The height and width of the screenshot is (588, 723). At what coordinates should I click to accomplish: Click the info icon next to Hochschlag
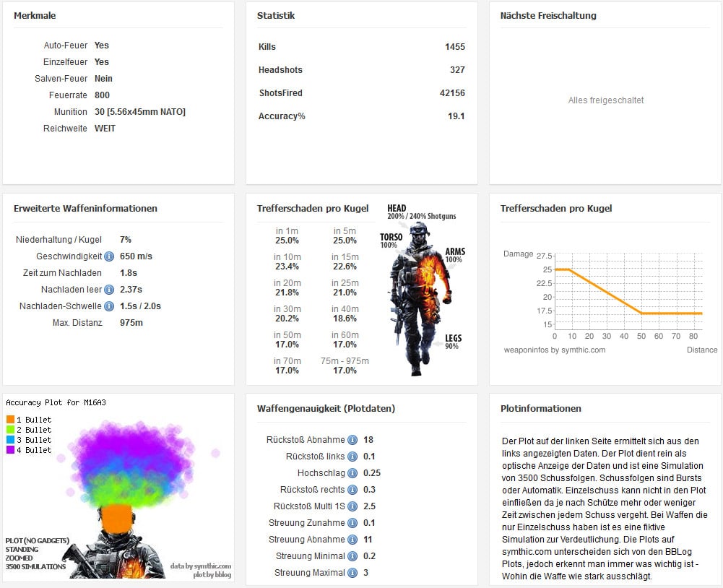352,473
